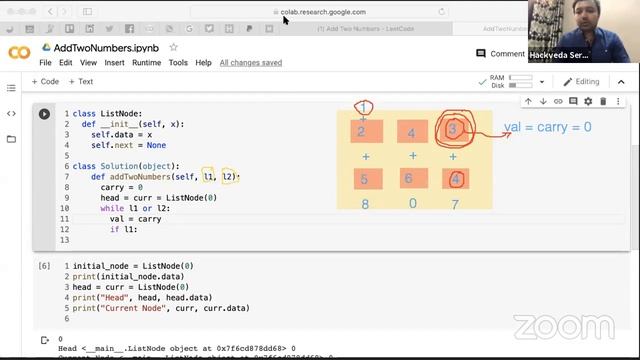Click the Colab logo
Viewport: 640px width, 360px height.
[x=19, y=53]
